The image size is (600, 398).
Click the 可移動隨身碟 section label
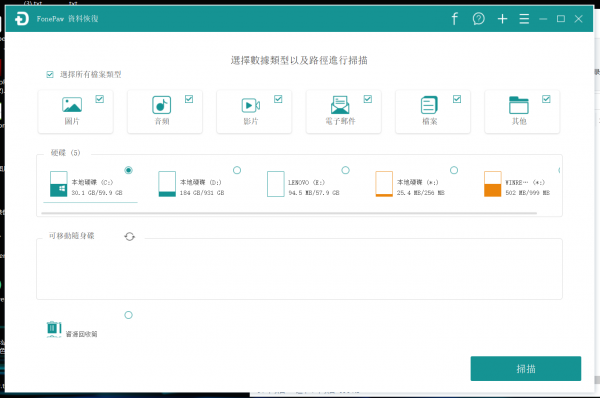pyautogui.click(x=71, y=236)
